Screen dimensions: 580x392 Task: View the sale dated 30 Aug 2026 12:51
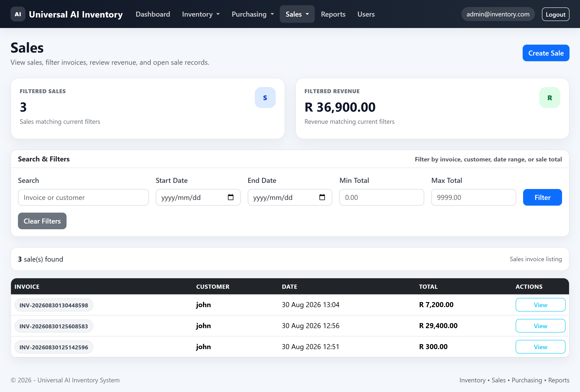point(540,347)
